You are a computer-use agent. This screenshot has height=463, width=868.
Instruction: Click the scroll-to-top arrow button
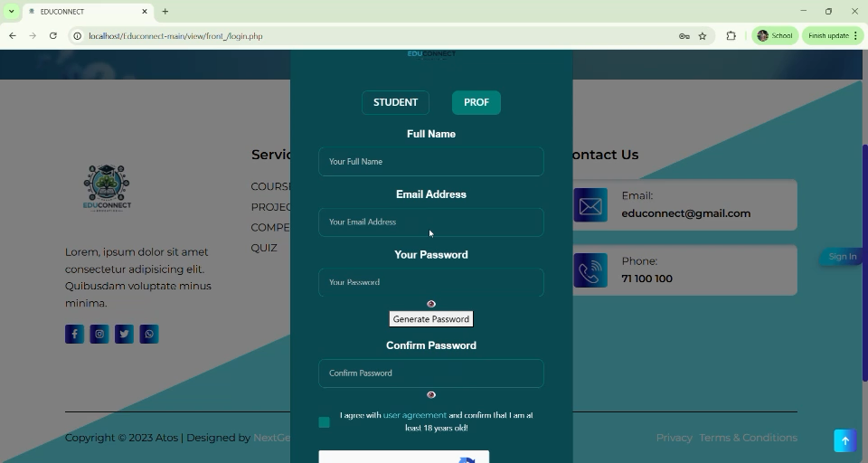(844, 440)
